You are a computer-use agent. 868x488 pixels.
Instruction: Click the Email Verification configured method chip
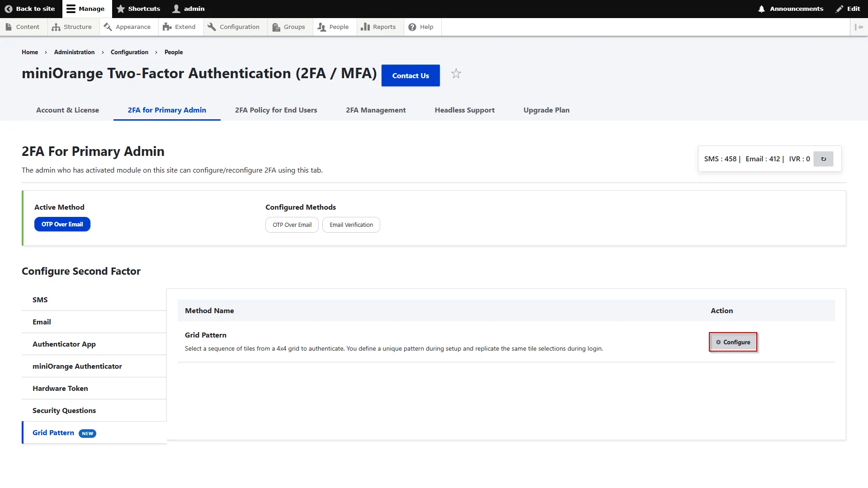pos(351,225)
